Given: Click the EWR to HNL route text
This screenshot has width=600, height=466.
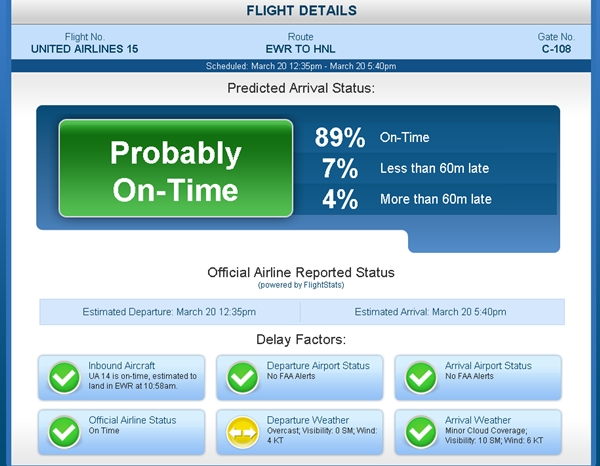Looking at the screenshot, I should [x=300, y=48].
